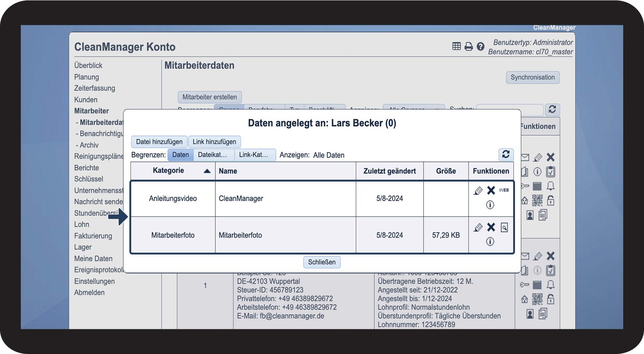This screenshot has width=644, height=354.
Task: Open the WEB link for CleanManager video
Action: (x=504, y=190)
